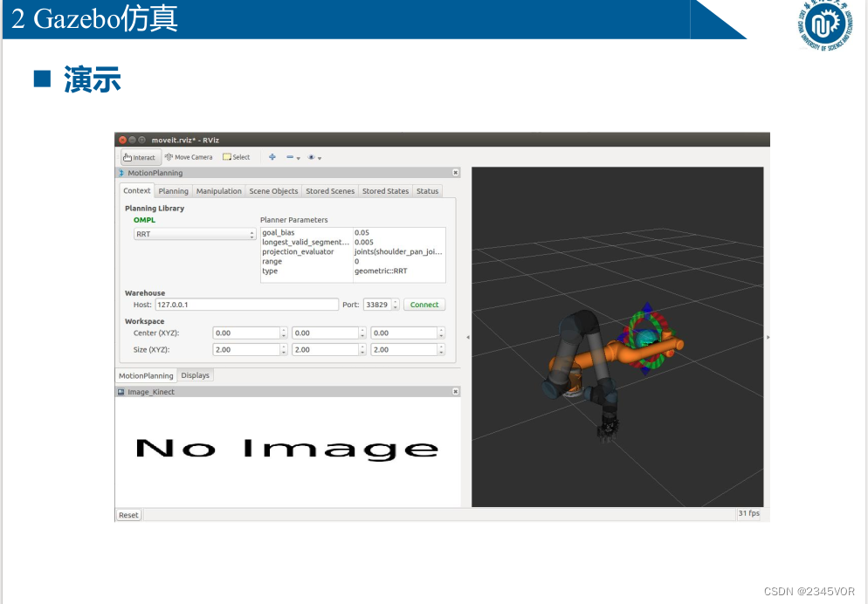Click the Host input field showing 127.0.0.1
868x604 pixels.
pyautogui.click(x=247, y=304)
